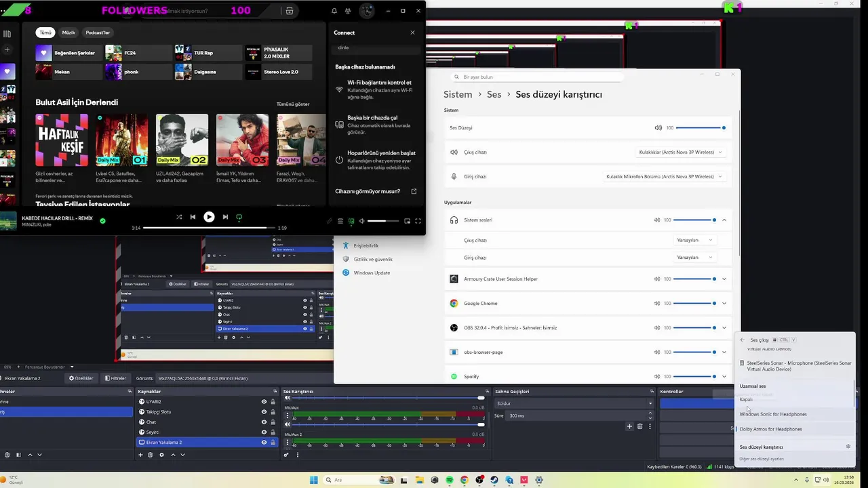This screenshot has height=488, width=868.
Task: Open the Spotify profile avatar
Action: (x=366, y=11)
